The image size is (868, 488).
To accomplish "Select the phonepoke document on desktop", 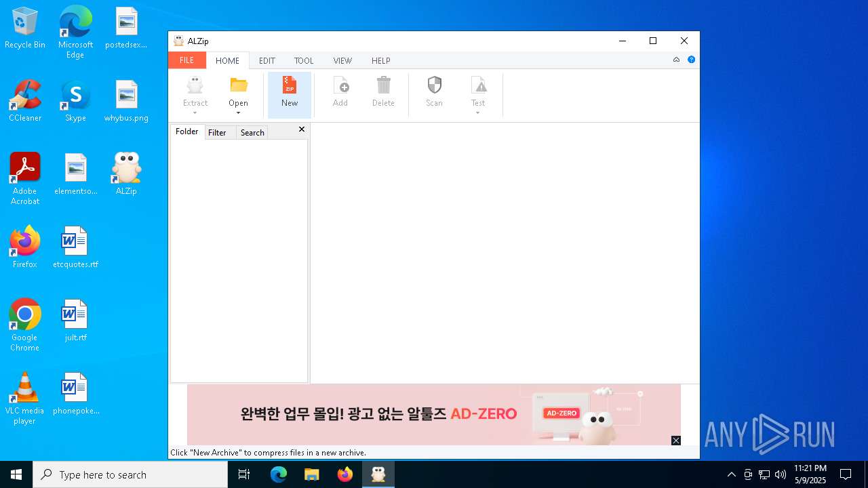I will 75,394.
